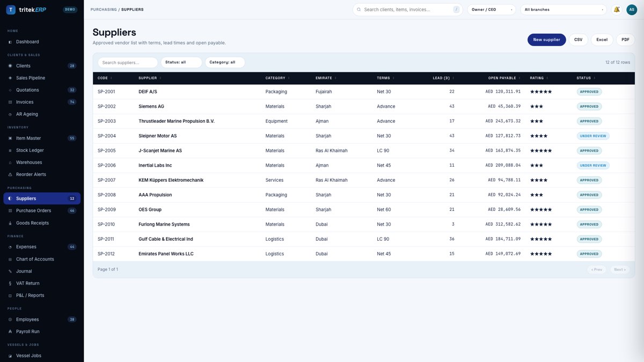Export the supplier list as PDF
644x362 pixels.
pyautogui.click(x=626, y=40)
